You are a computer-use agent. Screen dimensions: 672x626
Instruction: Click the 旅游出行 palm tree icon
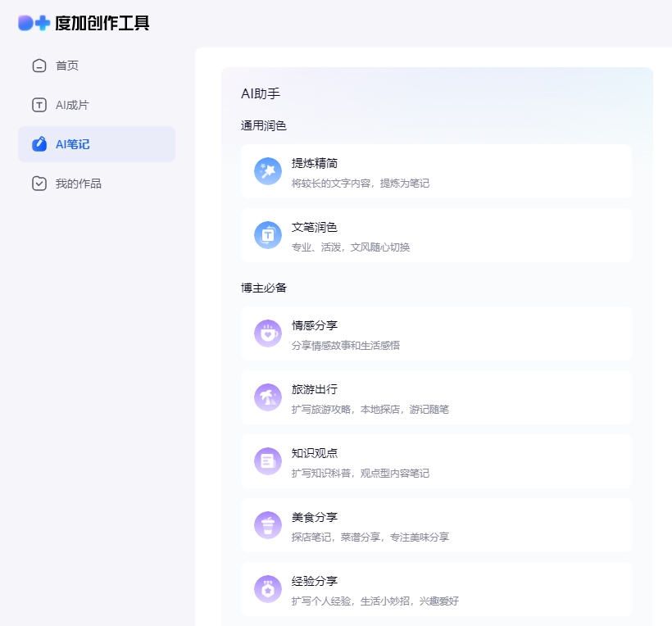click(x=268, y=397)
